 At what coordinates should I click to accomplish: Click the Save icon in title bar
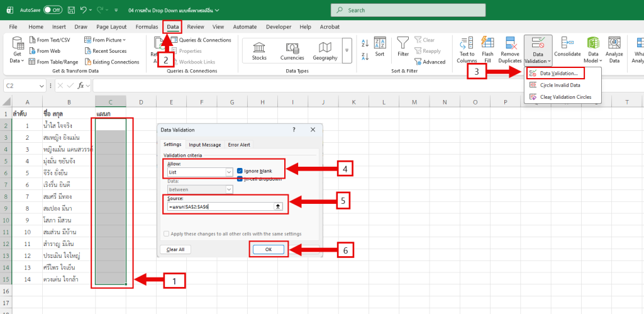coord(71,9)
